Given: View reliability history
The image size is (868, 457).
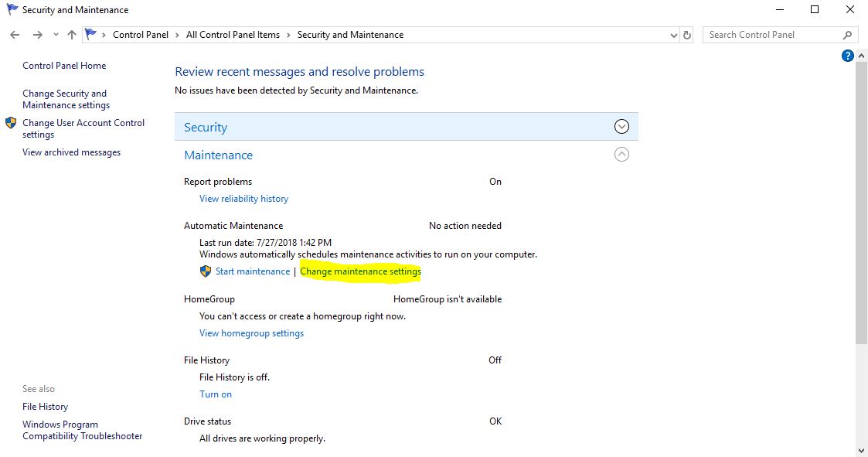Looking at the screenshot, I should (x=243, y=198).
